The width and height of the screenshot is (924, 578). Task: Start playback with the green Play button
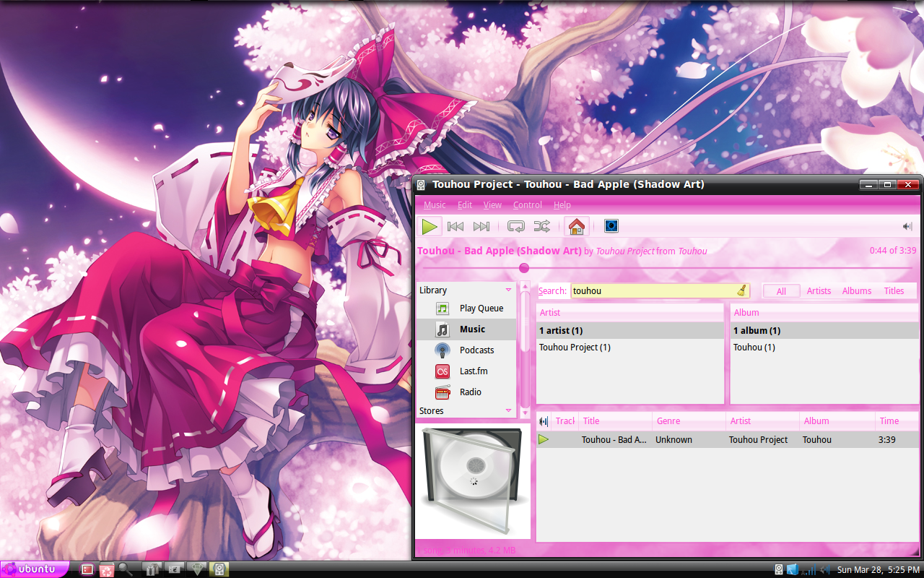pos(430,227)
